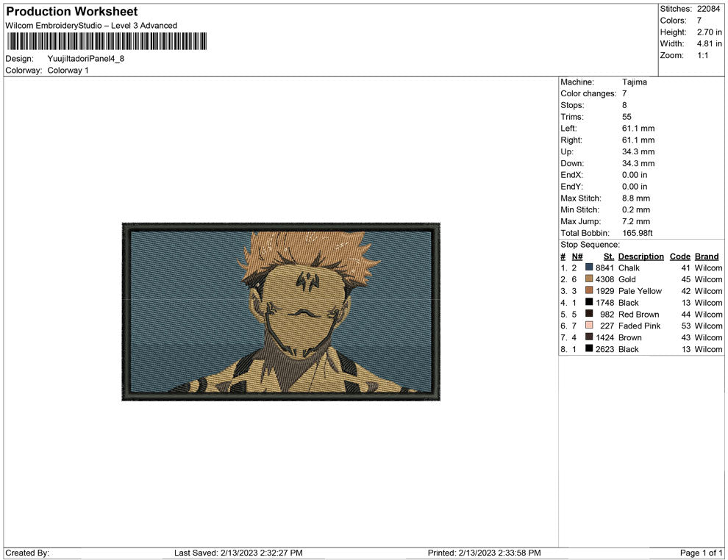Click the Up value 34.3 mm
This screenshot has height=560, width=728.
(x=638, y=151)
